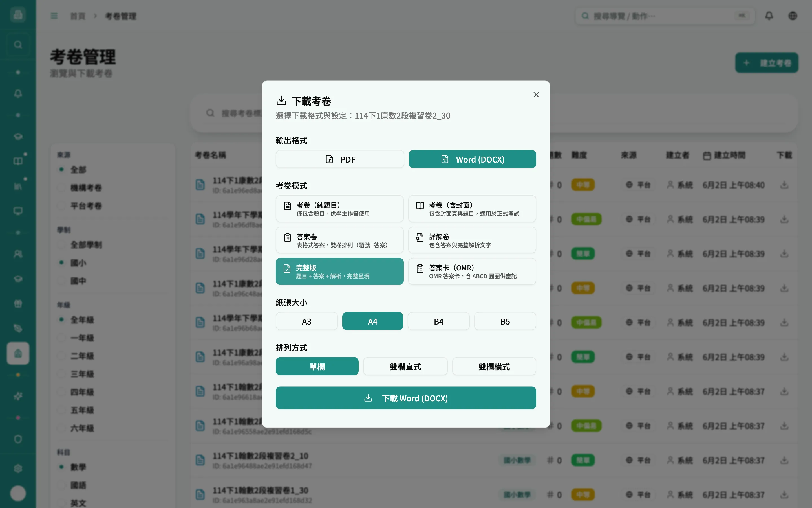
Task: Choose 詳解卷 mode
Action: pos(472,240)
